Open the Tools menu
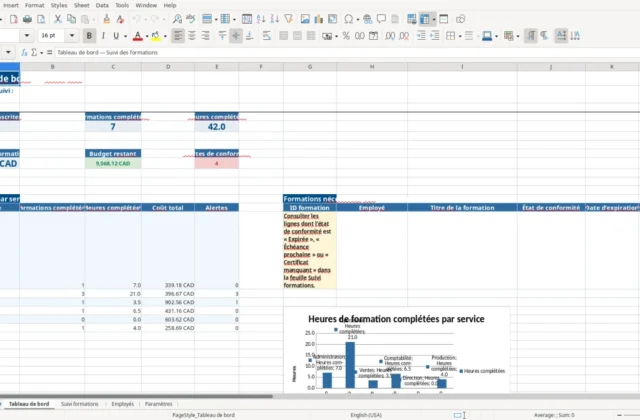This screenshot has height=420, width=640. (x=122, y=5)
